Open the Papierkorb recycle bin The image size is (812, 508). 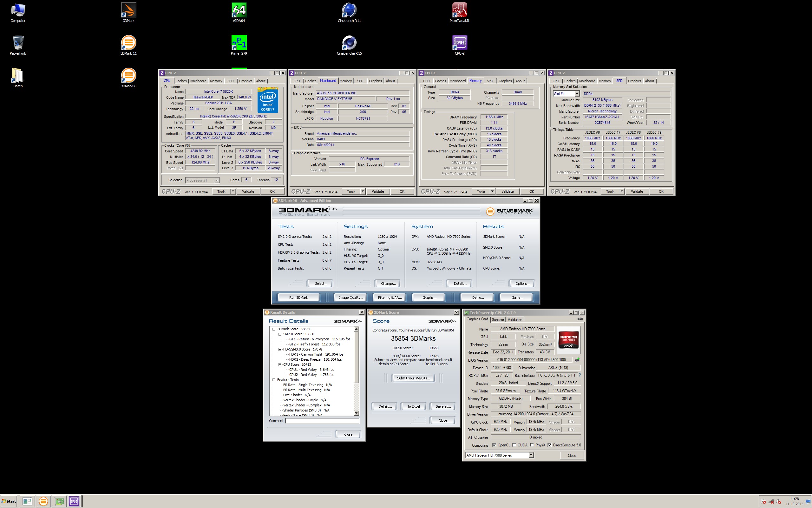(18, 45)
